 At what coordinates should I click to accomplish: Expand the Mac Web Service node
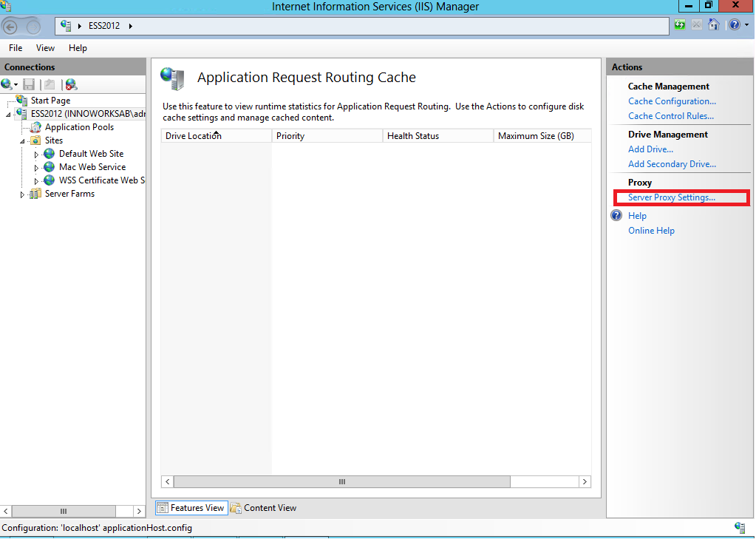tap(36, 168)
